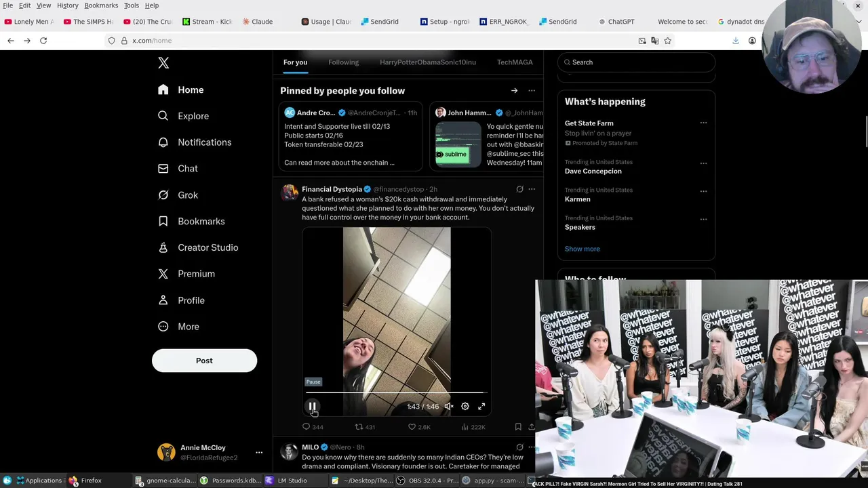Click the X search field

636,62
